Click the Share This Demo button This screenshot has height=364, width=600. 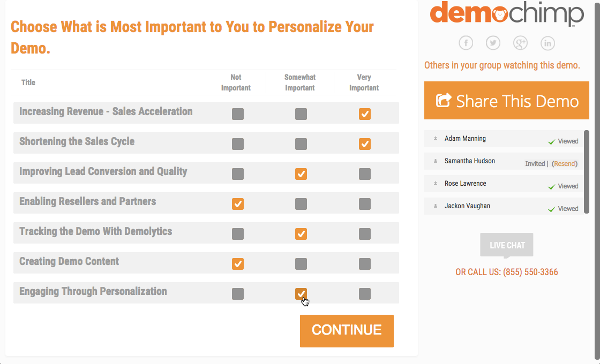tap(507, 101)
